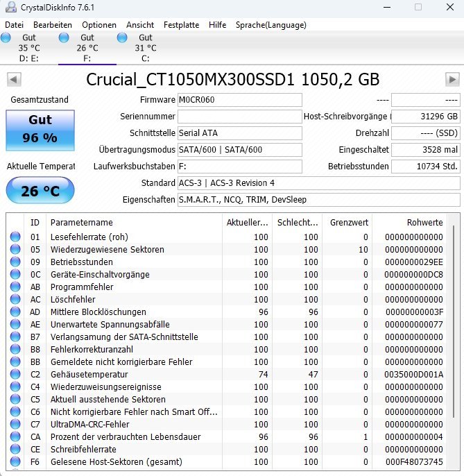Viewport: 464px width, 476px height.
Task: Click the empty Seriennummer field
Action: [x=240, y=117]
